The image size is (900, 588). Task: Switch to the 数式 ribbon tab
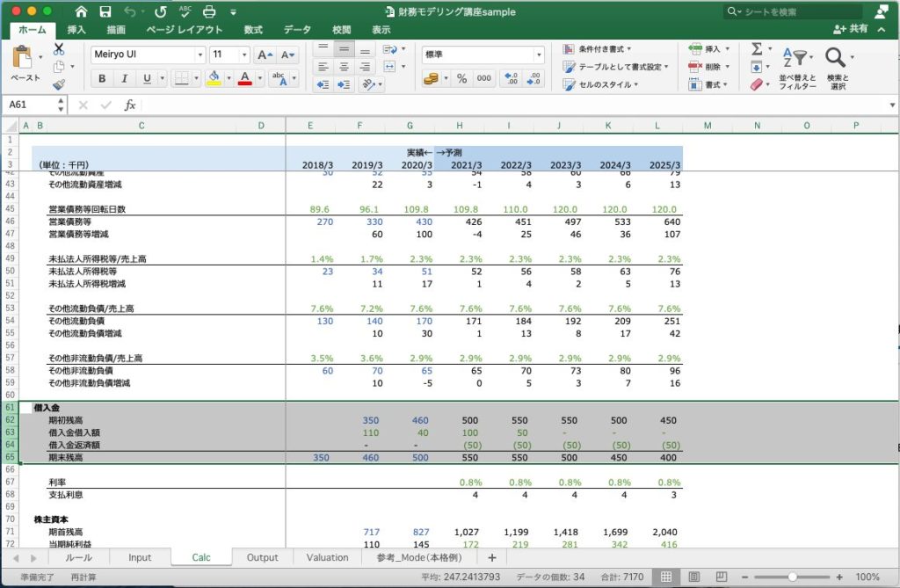tap(252, 28)
